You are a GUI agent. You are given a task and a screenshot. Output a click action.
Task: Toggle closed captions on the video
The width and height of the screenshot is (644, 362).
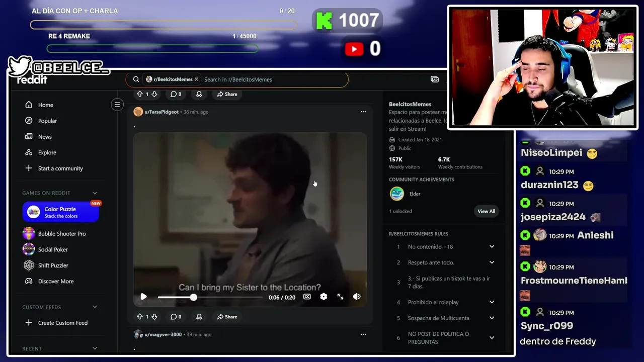(x=307, y=297)
